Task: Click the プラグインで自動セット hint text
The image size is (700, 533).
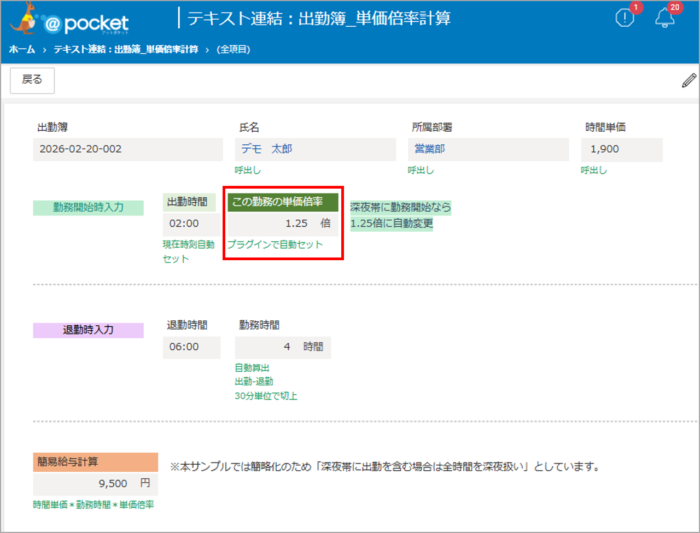Action: [x=275, y=245]
